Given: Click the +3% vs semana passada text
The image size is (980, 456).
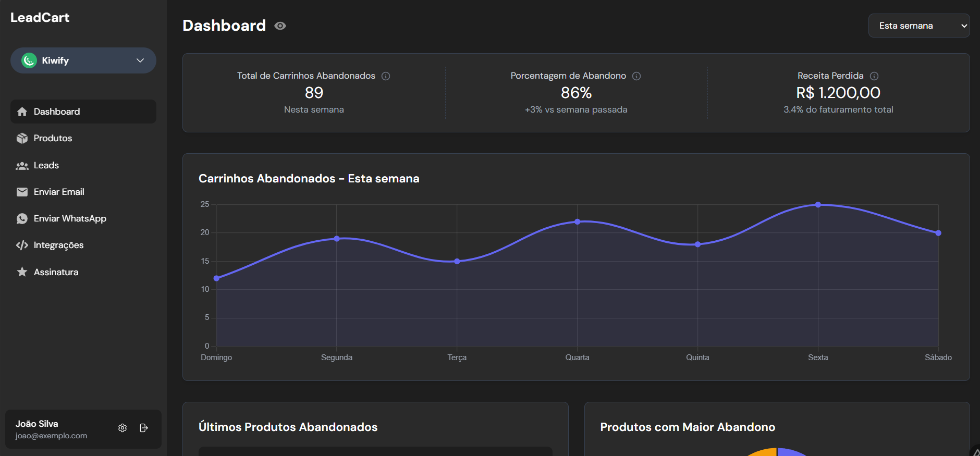Looking at the screenshot, I should pos(576,109).
